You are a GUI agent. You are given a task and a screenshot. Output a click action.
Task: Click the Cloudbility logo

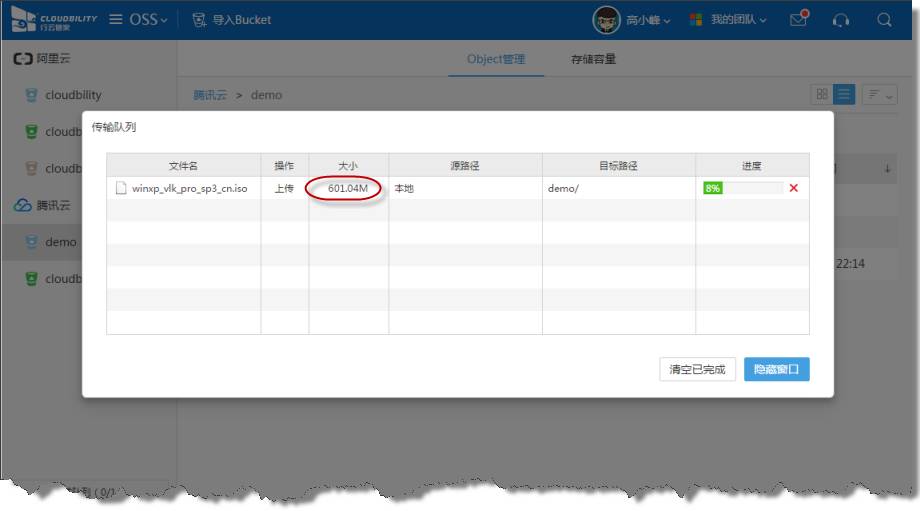pyautogui.click(x=55, y=20)
